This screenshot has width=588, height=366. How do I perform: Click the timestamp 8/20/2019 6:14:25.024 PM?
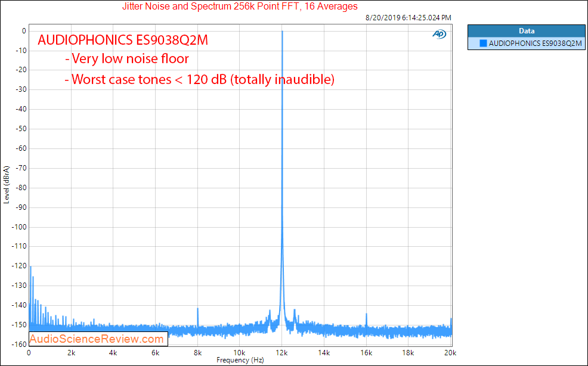click(x=408, y=18)
